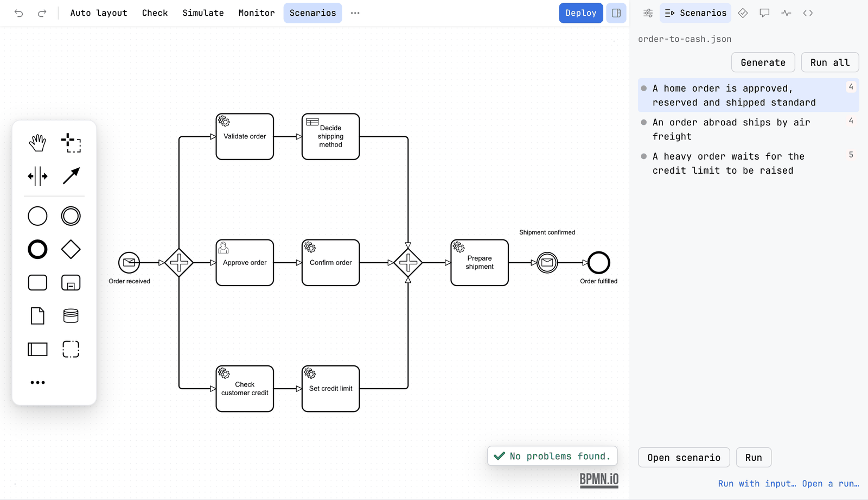Select the parallel split gateway after start
The image size is (868, 500).
[x=179, y=263]
